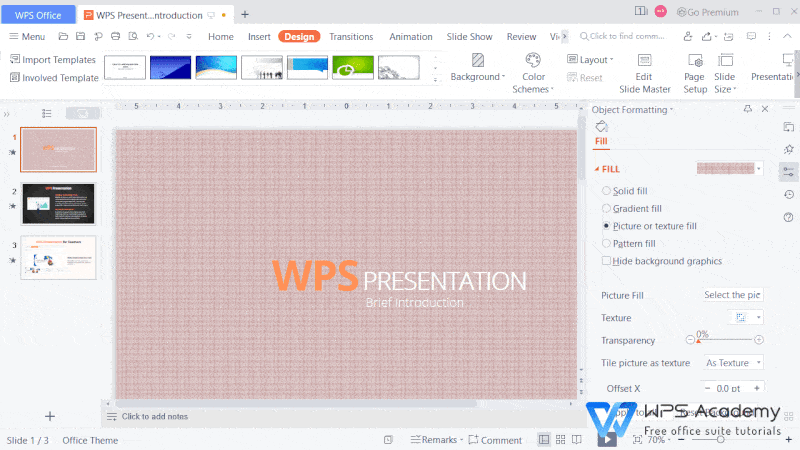Viewport: 800px width, 450px height.
Task: Click the Print Preview icon
Action: coord(133,36)
